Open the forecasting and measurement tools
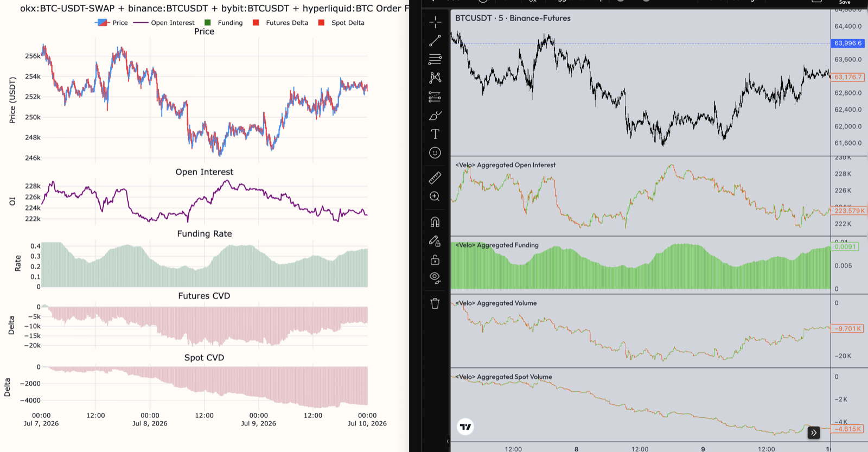Screen dimensions: 868x452 click(x=435, y=97)
